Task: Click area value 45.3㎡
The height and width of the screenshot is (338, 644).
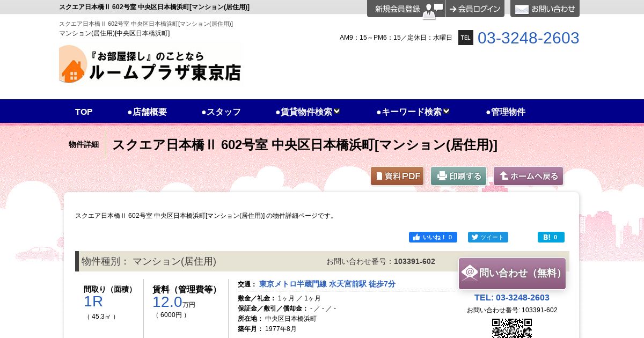Action: (x=102, y=317)
